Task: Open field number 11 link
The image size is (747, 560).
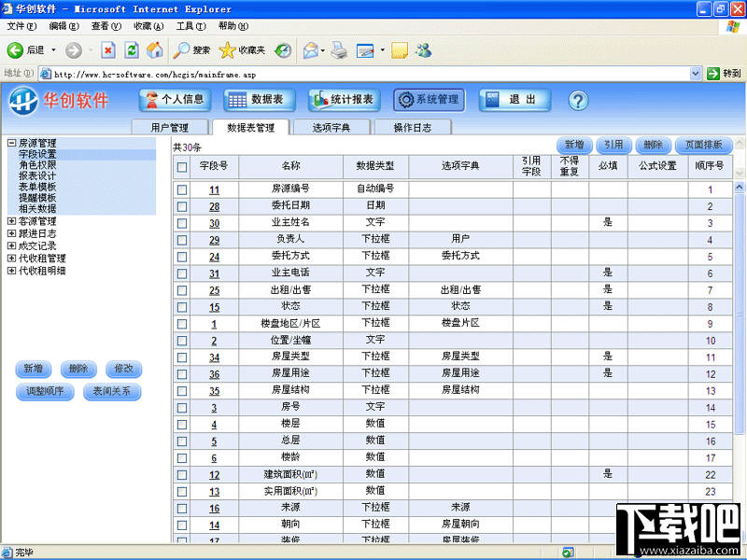Action: 215,190
